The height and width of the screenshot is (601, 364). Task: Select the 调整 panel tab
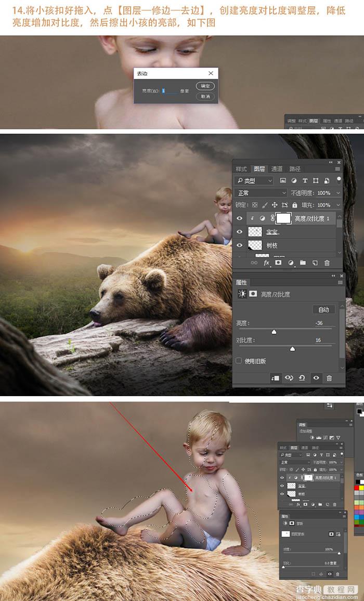[x=302, y=425]
